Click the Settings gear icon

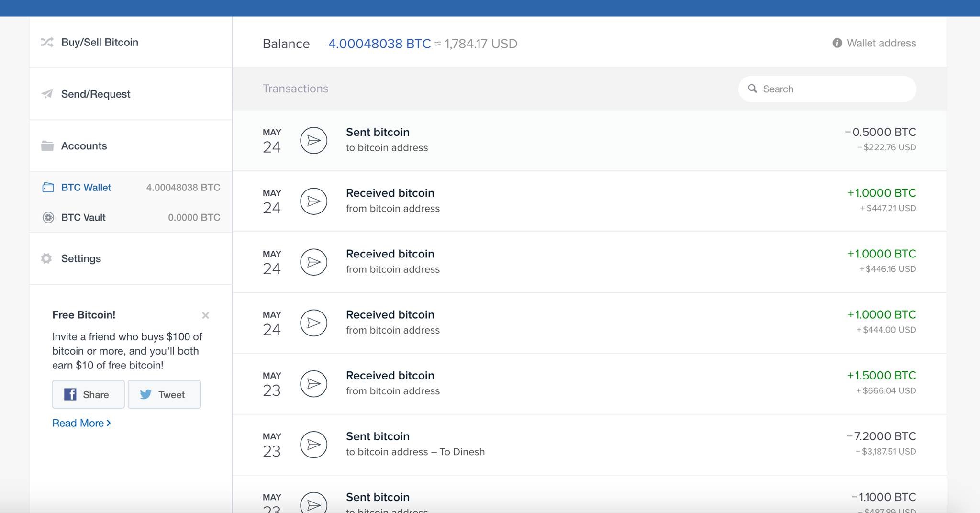tap(46, 258)
